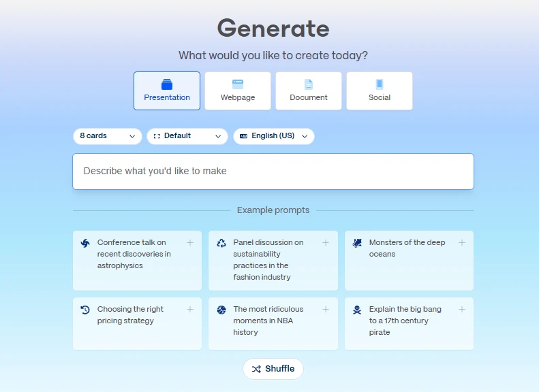
Task: Select 'Monsters of the deep oceans' prompt text
Action: [x=407, y=248]
